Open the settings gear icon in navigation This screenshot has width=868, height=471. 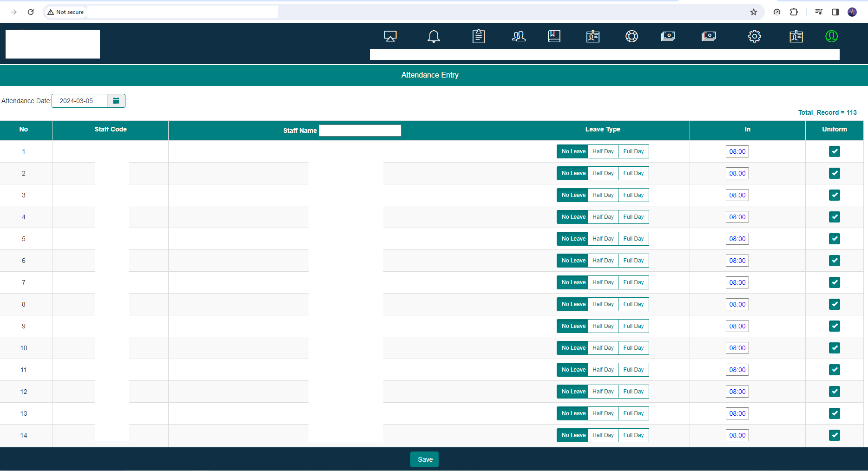pos(755,36)
